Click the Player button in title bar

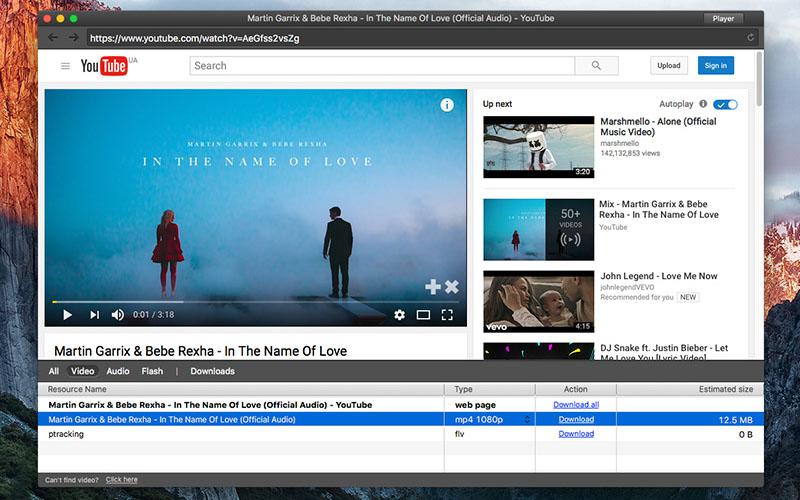pos(723,18)
